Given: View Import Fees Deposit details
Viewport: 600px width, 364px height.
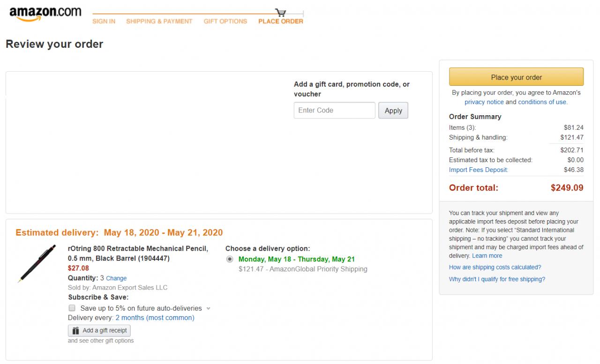Looking at the screenshot, I should pyautogui.click(x=478, y=170).
